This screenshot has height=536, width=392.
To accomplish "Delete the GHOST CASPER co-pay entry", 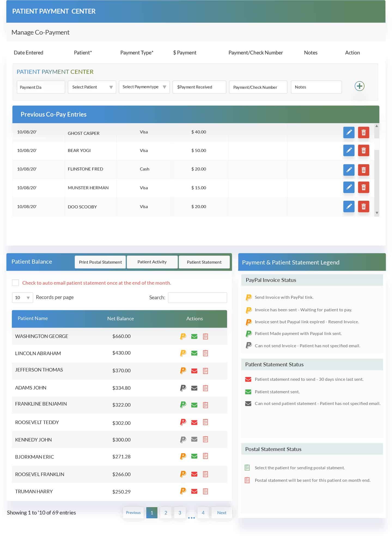I will [363, 132].
